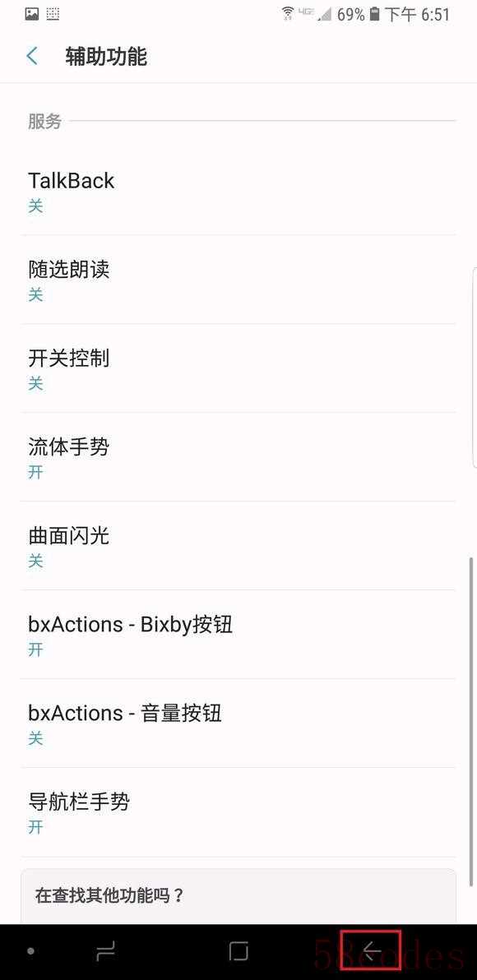
Task: Open 随选朗读 setting
Action: 238,280
